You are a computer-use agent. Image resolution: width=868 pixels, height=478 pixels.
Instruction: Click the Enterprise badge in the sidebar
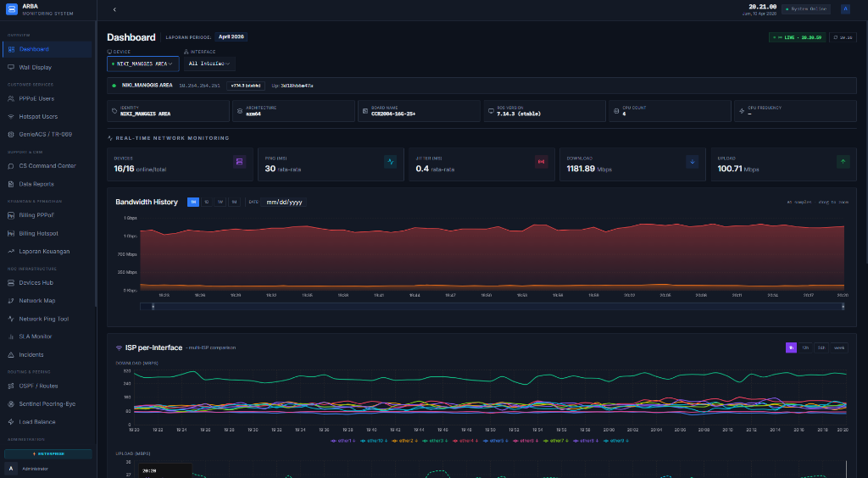click(48, 454)
